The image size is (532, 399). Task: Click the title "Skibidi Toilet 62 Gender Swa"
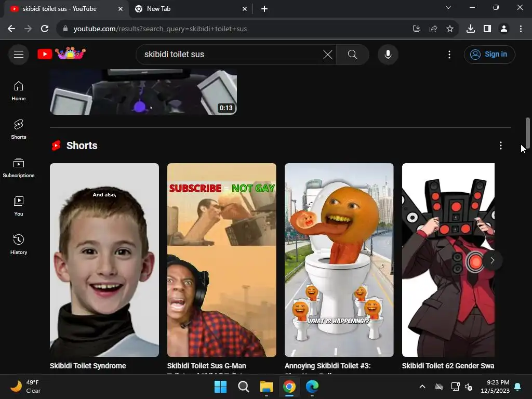(x=448, y=366)
